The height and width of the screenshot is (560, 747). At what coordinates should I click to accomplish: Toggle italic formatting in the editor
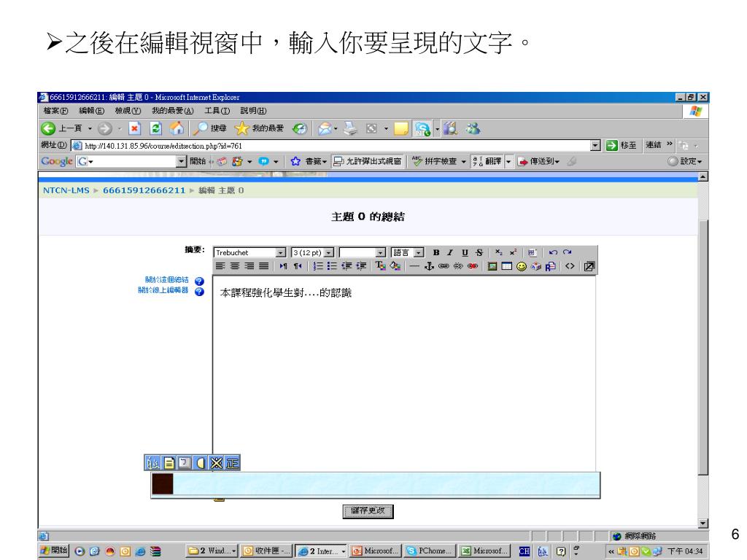click(x=449, y=252)
